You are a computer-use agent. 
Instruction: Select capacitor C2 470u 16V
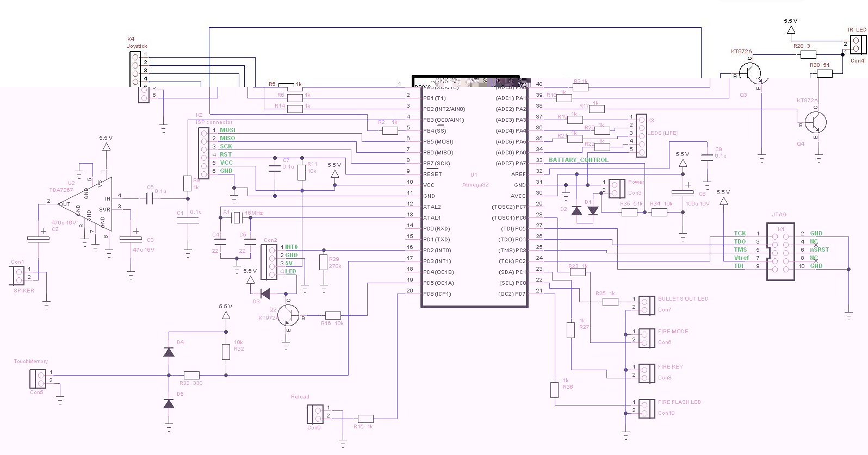pos(38,239)
